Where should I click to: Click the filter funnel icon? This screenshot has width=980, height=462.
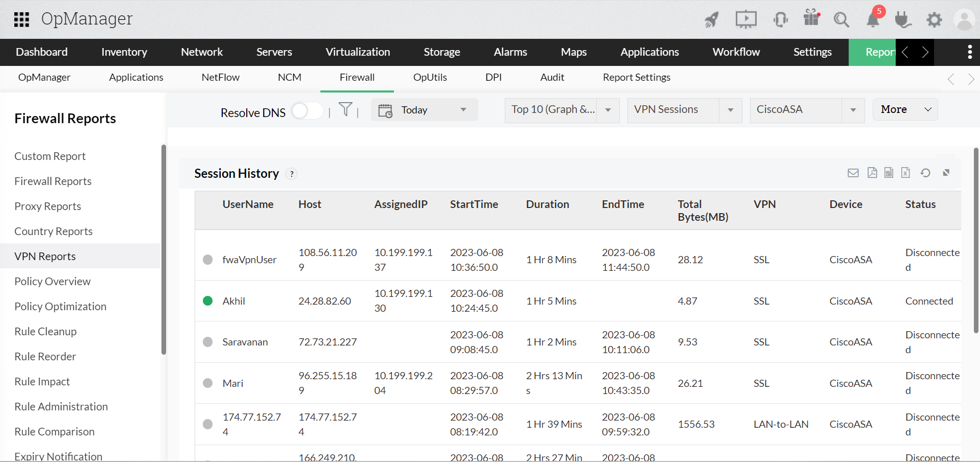coord(345,109)
